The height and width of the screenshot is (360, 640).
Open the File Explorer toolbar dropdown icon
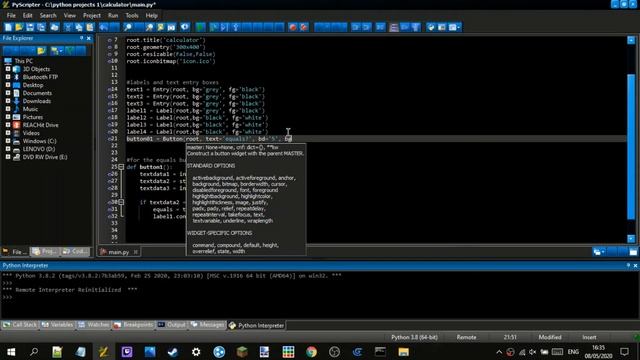pos(57,51)
